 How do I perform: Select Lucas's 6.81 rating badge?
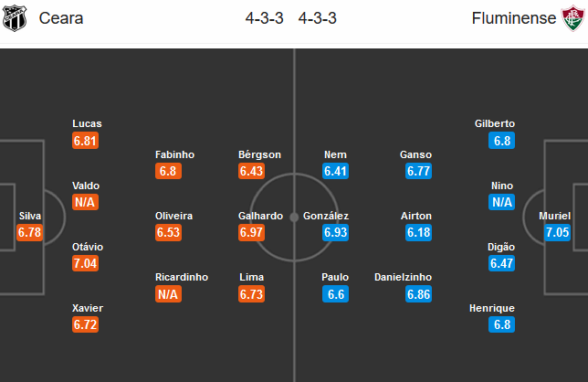coord(86,141)
